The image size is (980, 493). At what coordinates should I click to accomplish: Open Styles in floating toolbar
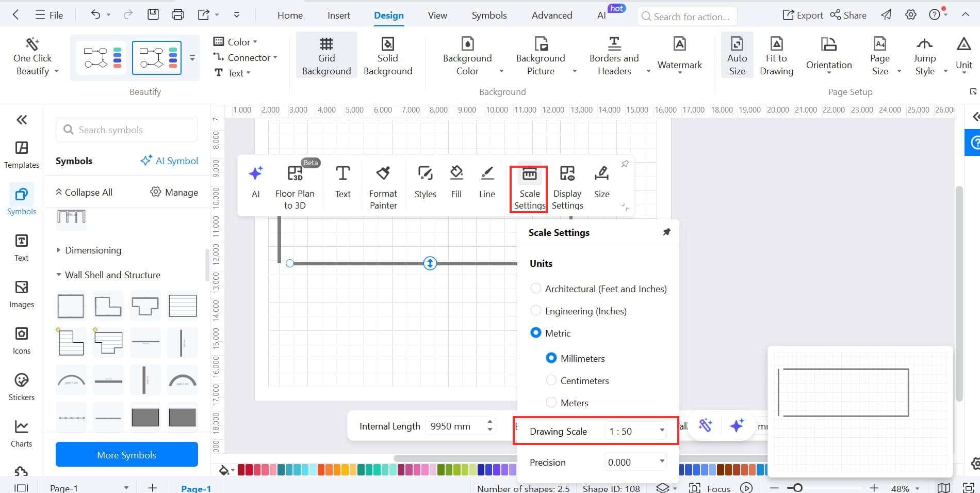(x=426, y=182)
